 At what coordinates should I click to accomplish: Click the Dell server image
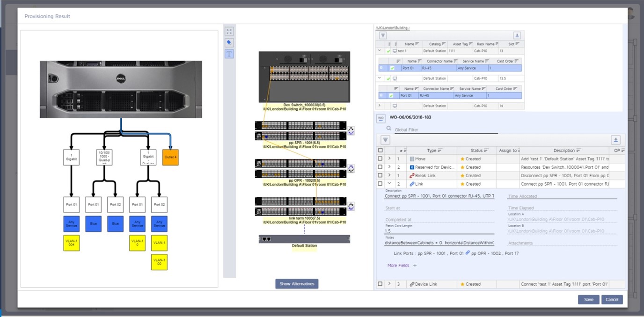point(121,89)
